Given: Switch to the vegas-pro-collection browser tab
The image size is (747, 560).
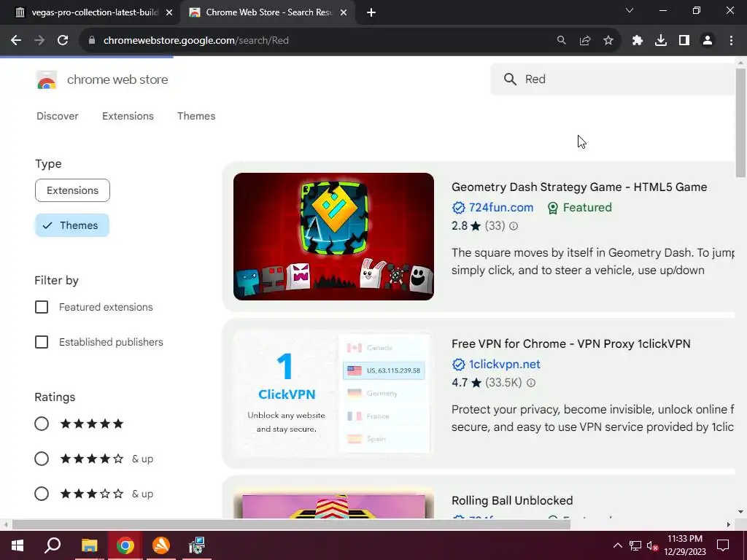Looking at the screenshot, I should [94, 13].
